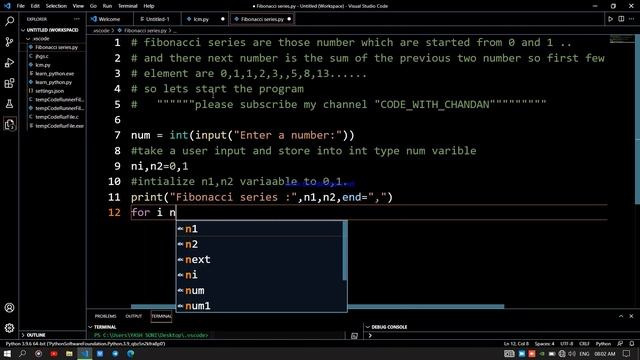Image resolution: width=640 pixels, height=360 pixels.
Task: Open the File menu
Action: click(20, 6)
